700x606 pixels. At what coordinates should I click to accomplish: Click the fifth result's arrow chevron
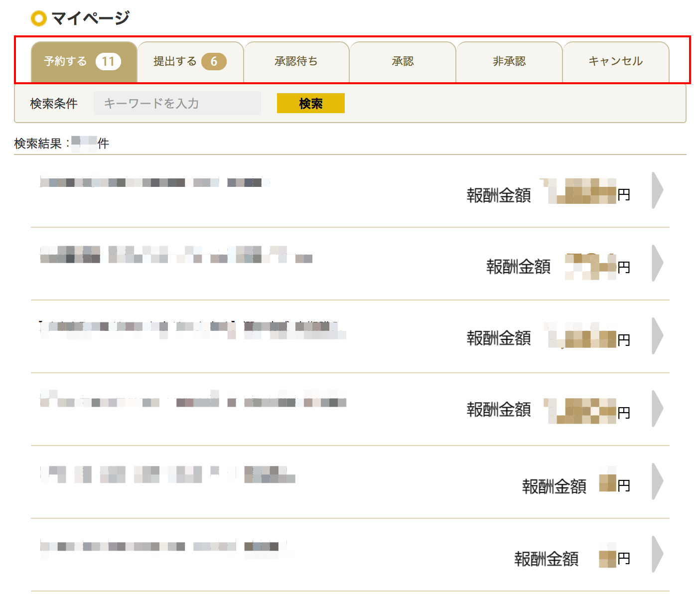point(657,481)
